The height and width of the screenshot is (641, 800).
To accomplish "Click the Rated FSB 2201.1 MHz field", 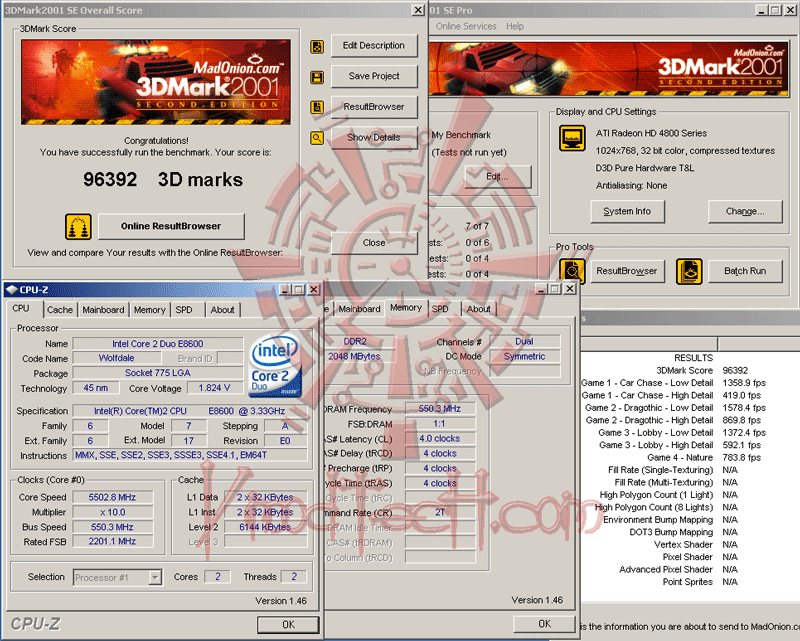I will 112,541.
